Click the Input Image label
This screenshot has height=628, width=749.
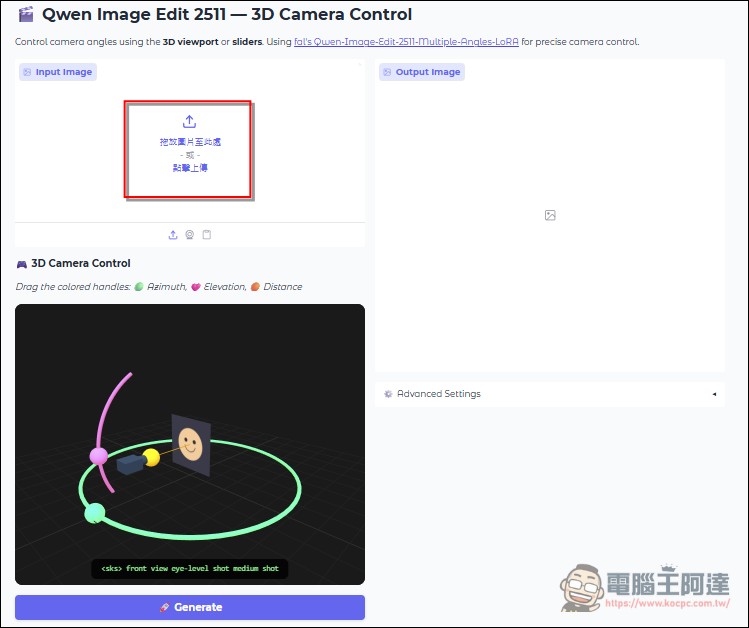(x=58, y=72)
